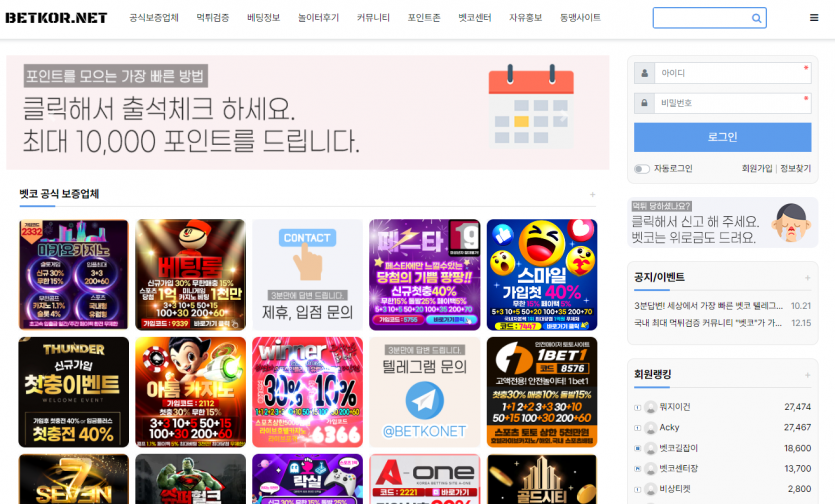Open the 스마일 가입첫 40% banner

(542, 274)
